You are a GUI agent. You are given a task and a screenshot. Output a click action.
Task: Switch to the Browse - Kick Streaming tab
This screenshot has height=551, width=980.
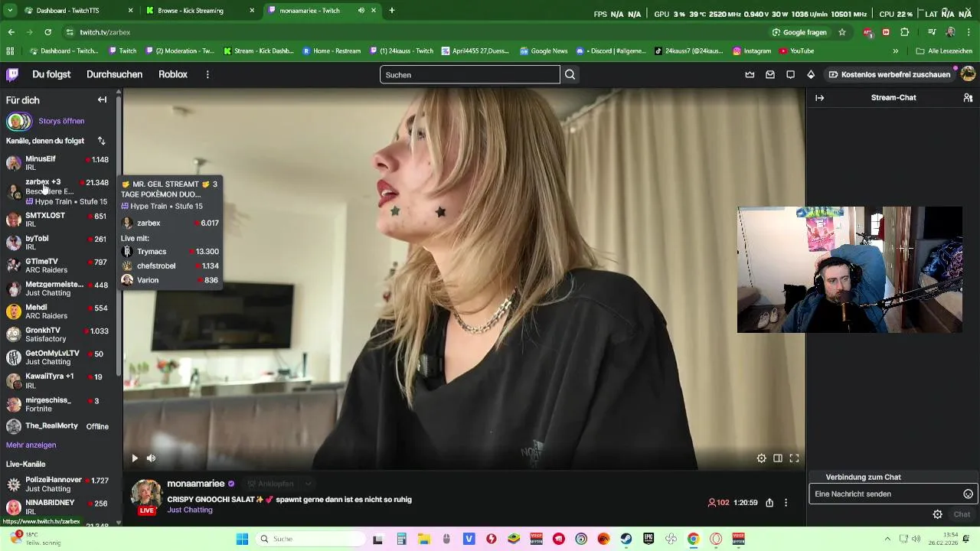coord(201,11)
